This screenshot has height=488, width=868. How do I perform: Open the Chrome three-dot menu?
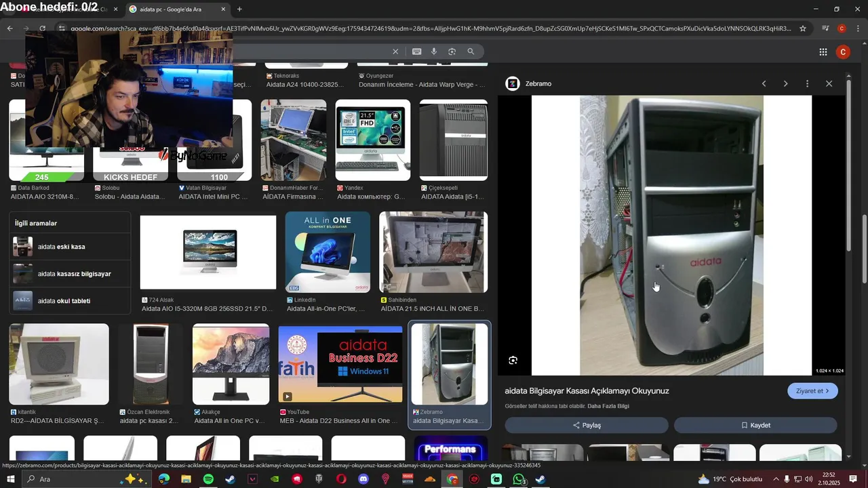[858, 28]
